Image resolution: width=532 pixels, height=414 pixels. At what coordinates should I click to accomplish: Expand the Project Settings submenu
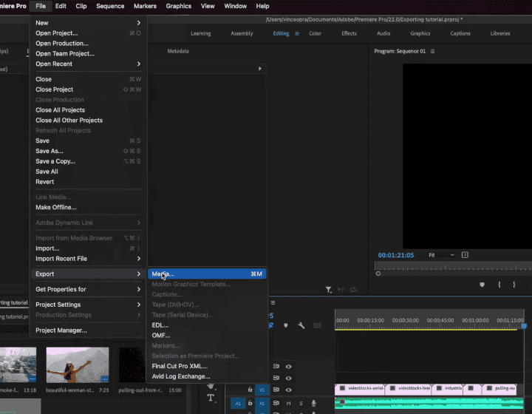coord(87,305)
